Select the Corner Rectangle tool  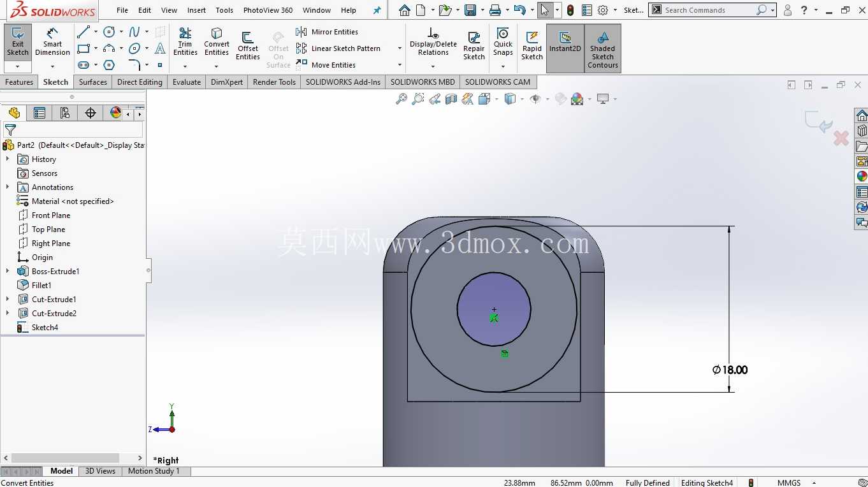[x=83, y=48]
